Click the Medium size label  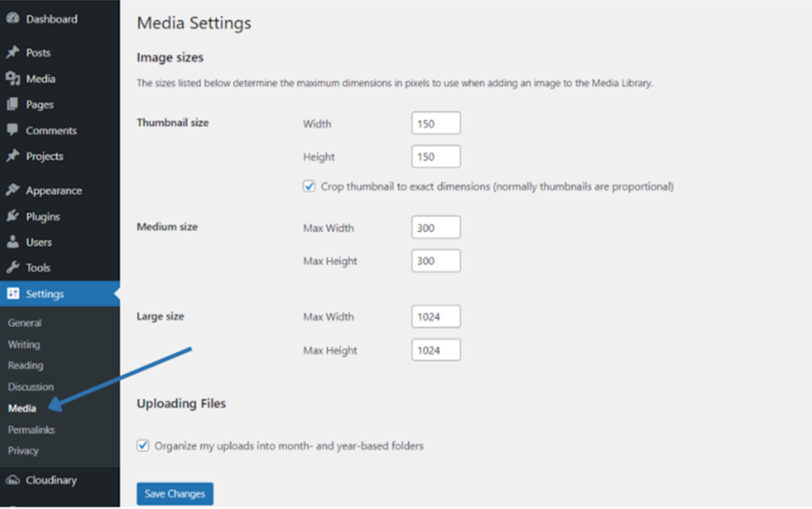click(167, 226)
